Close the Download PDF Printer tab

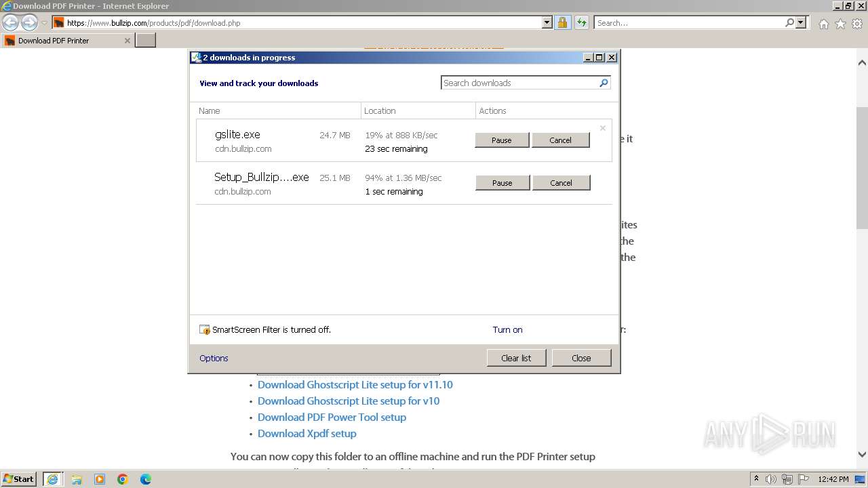tap(127, 41)
